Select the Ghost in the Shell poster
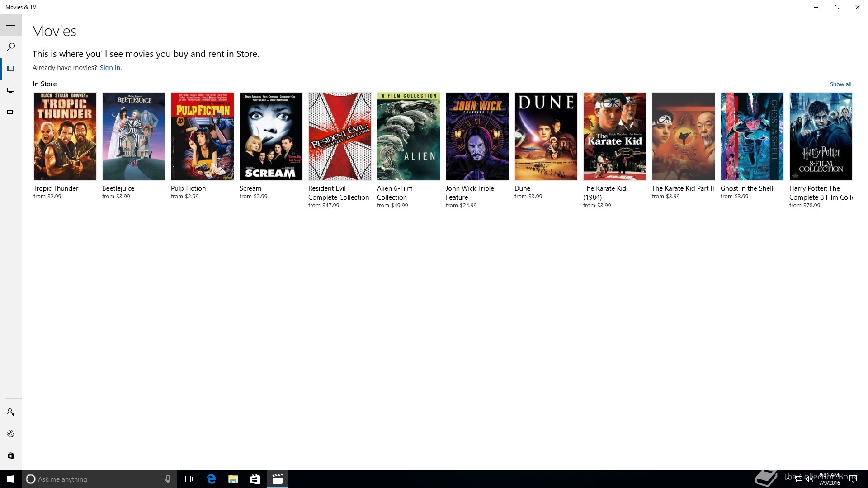This screenshot has width=868, height=488. tap(752, 136)
